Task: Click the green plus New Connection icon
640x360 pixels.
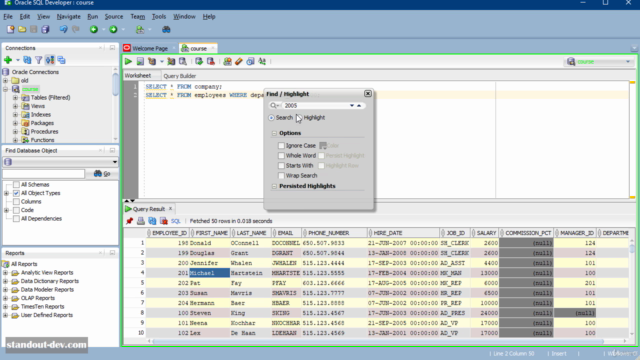Action: tap(8, 60)
